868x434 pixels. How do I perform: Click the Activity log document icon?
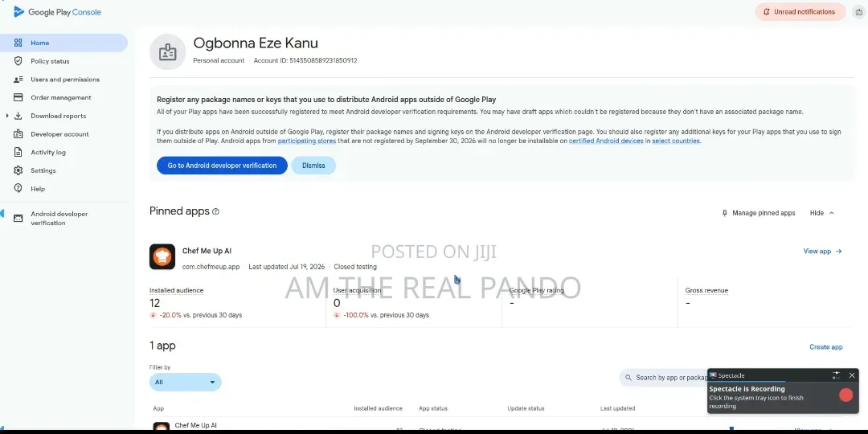(18, 152)
